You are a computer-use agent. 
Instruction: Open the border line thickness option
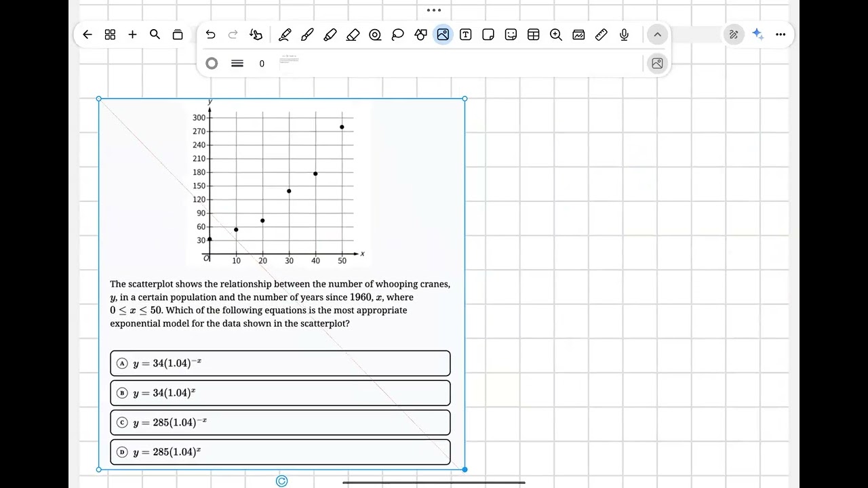[x=237, y=63]
